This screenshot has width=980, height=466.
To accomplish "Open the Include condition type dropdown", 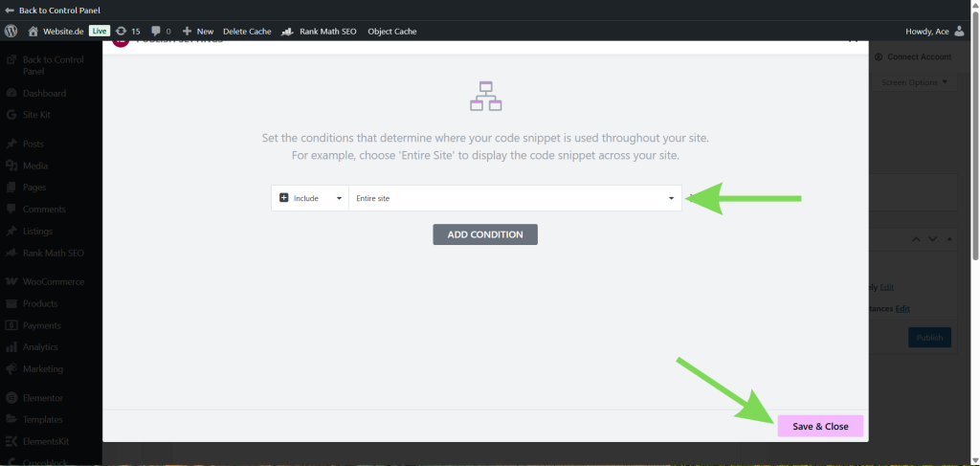I will click(310, 198).
